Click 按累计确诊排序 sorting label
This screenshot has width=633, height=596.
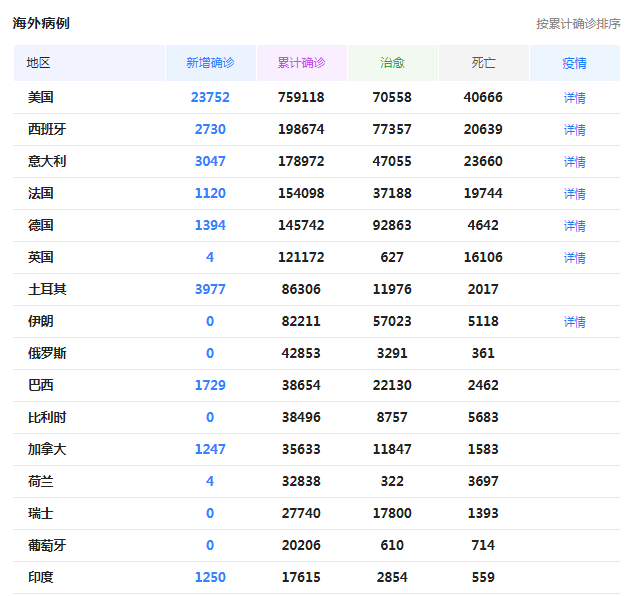[x=578, y=24]
